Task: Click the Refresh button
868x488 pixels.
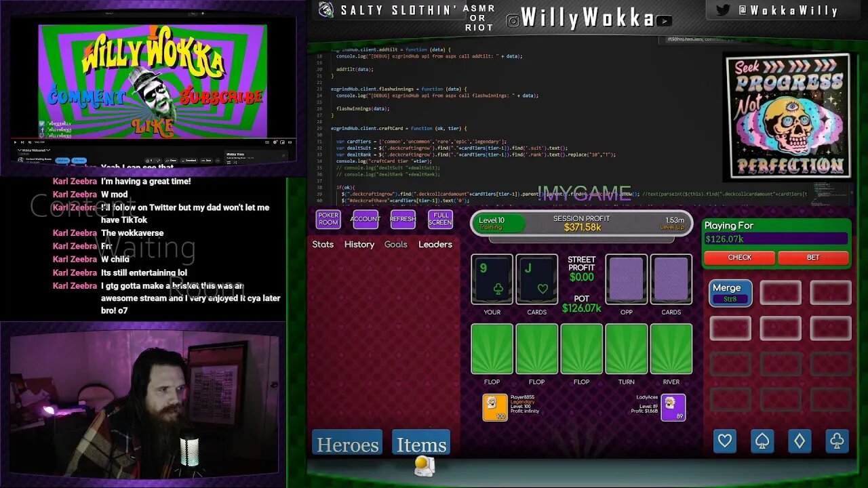Action: click(403, 219)
